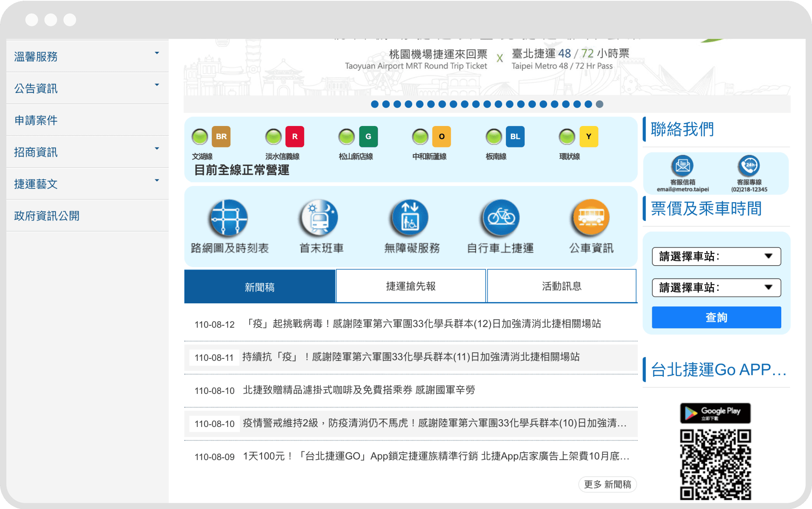The image size is (812, 509).
Task: Open the 公車資訊 bus information icon
Action: (591, 218)
